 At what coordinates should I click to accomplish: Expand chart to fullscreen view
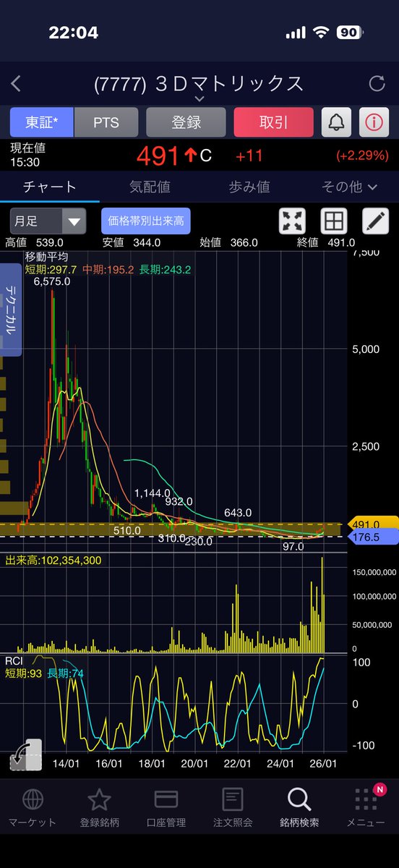(292, 221)
